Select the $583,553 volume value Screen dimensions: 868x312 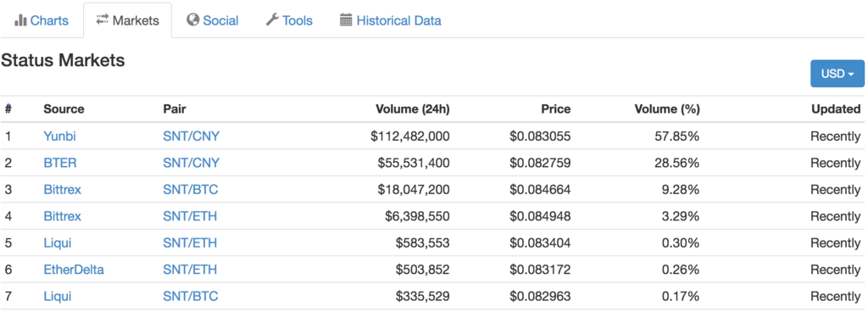point(422,242)
